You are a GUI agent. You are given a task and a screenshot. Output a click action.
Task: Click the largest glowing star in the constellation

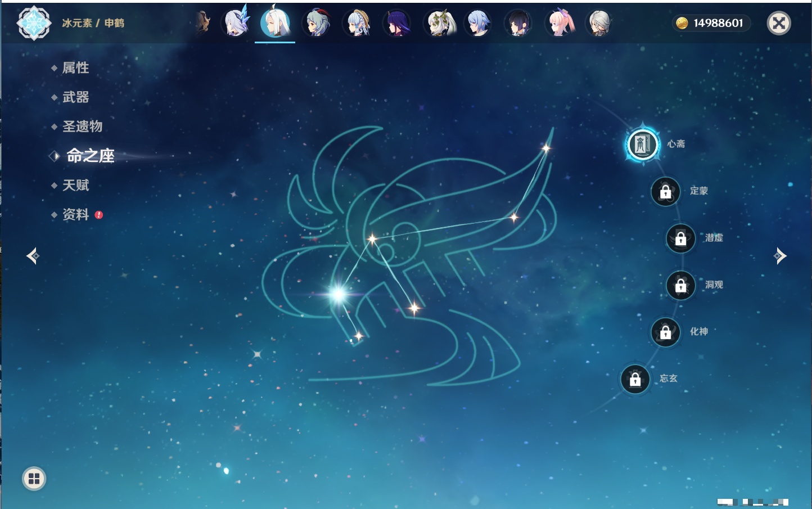pyautogui.click(x=339, y=294)
